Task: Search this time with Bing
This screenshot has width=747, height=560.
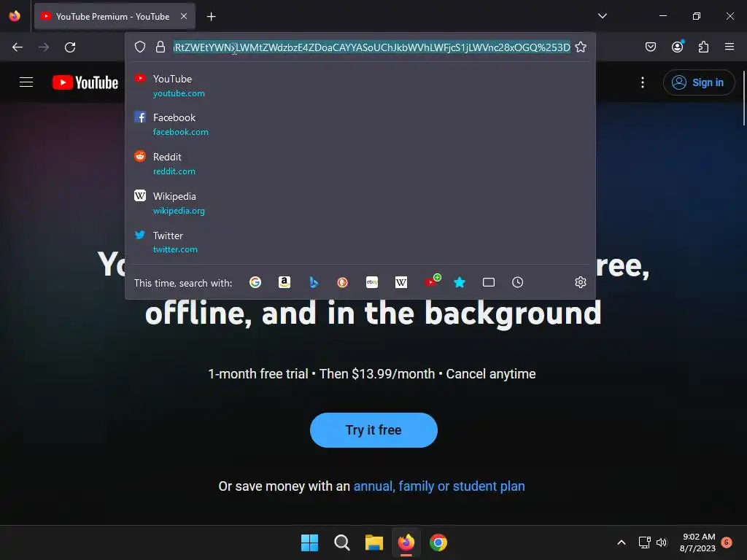Action: coord(314,282)
